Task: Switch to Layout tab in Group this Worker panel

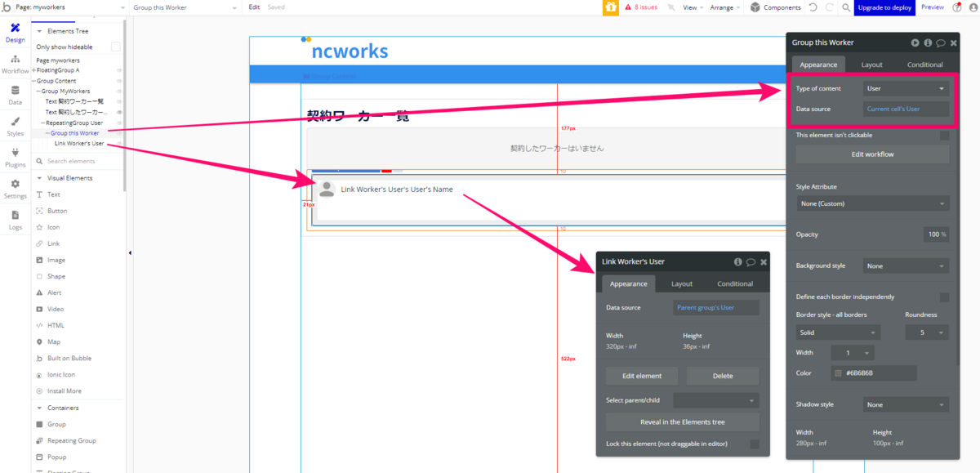Action: tap(871, 65)
